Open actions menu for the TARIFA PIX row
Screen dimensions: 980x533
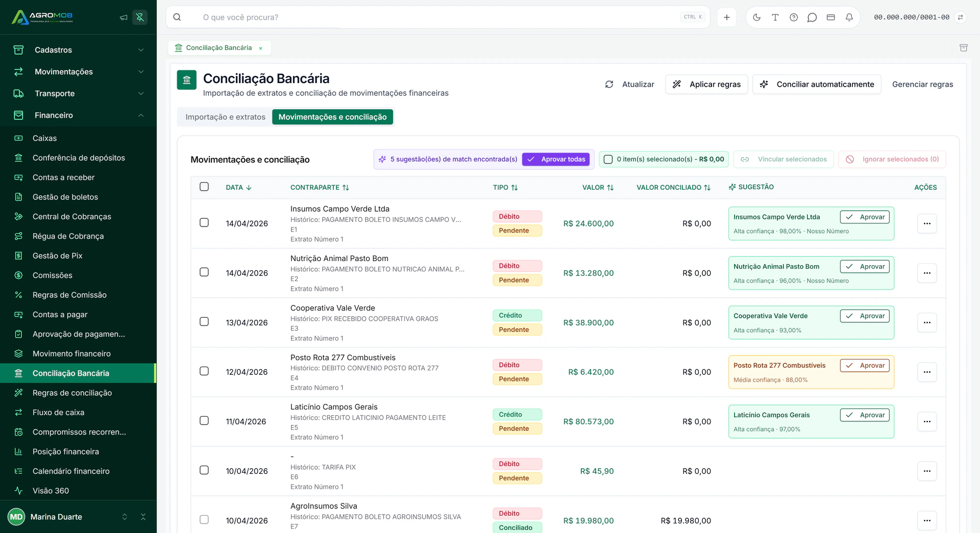pyautogui.click(x=927, y=471)
